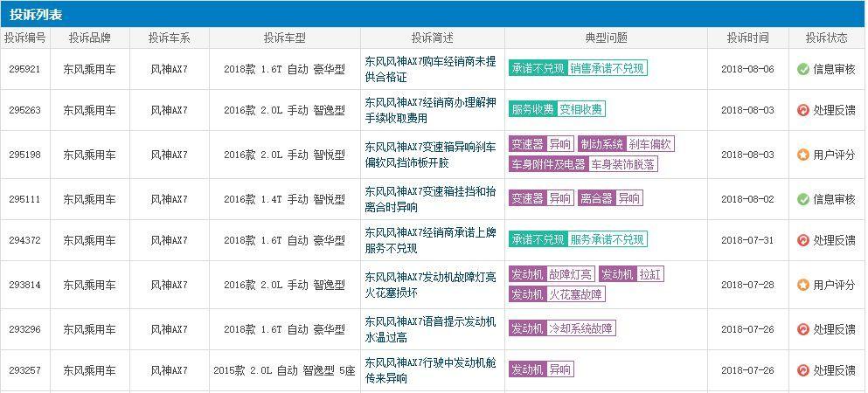Click the '销售承诺不兑现' issue tag
868x393 pixels.
[607, 68]
